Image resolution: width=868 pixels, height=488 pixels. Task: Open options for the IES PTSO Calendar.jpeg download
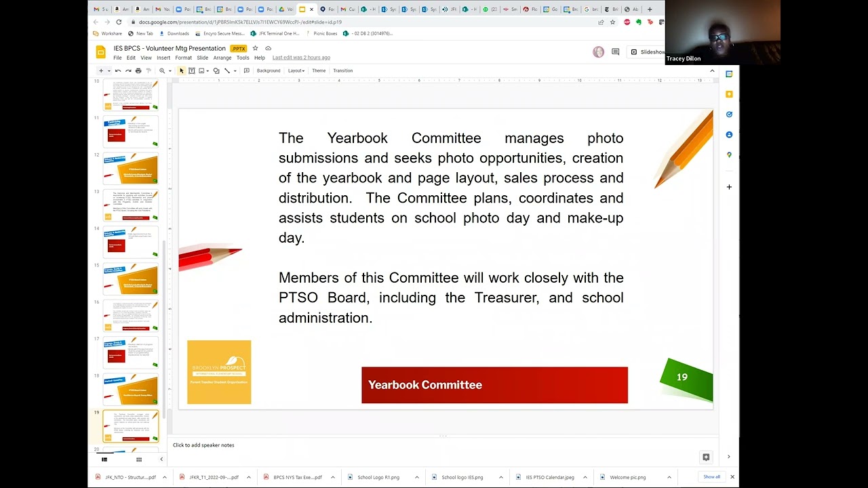[x=585, y=477]
